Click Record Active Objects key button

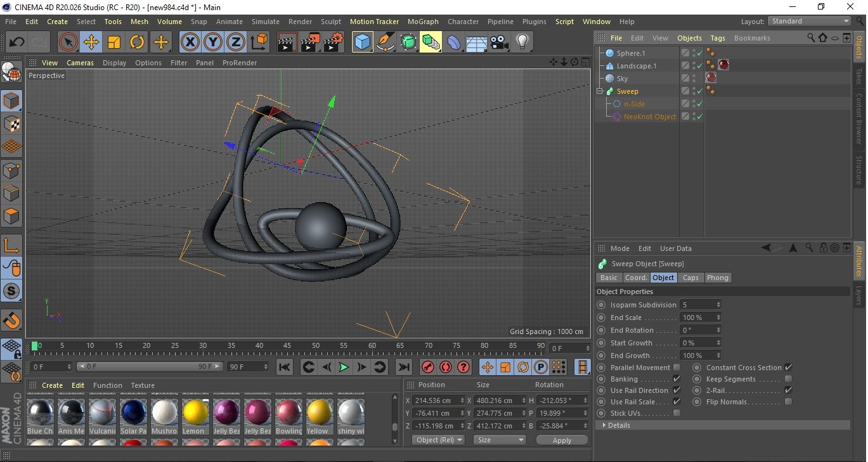point(428,367)
